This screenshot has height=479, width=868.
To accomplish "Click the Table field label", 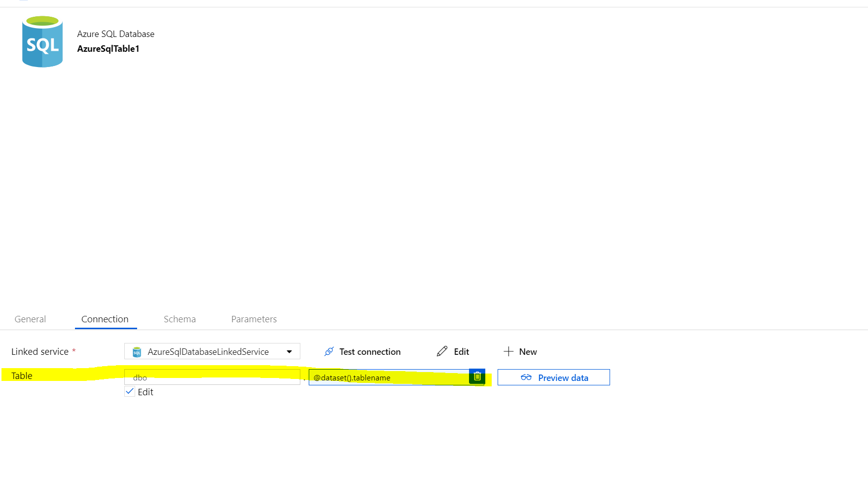I will [22, 376].
